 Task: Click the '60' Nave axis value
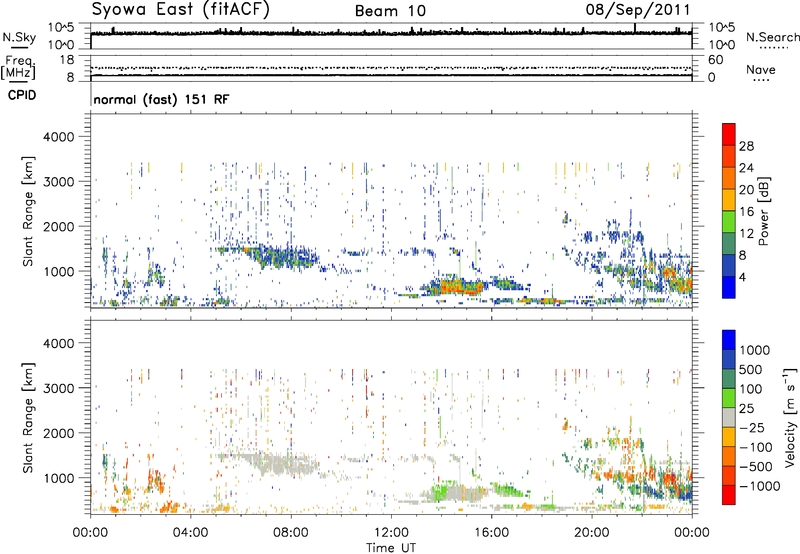[x=715, y=60]
